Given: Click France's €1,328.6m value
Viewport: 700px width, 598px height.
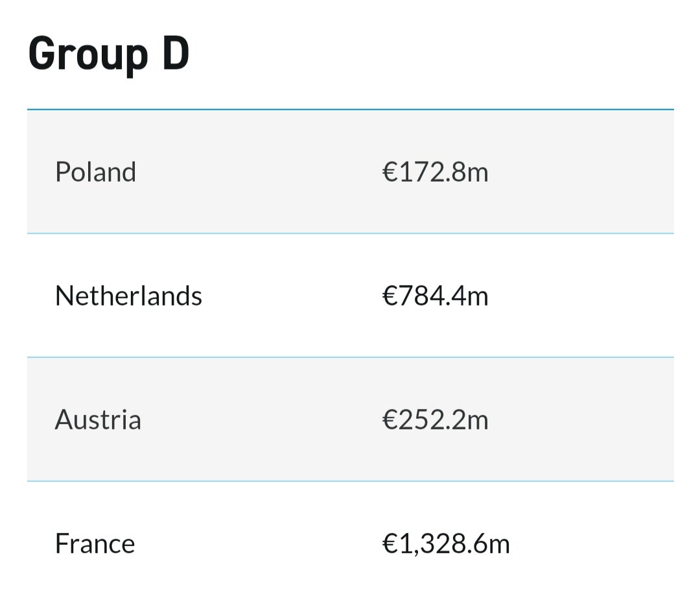Looking at the screenshot, I should click(x=446, y=544).
